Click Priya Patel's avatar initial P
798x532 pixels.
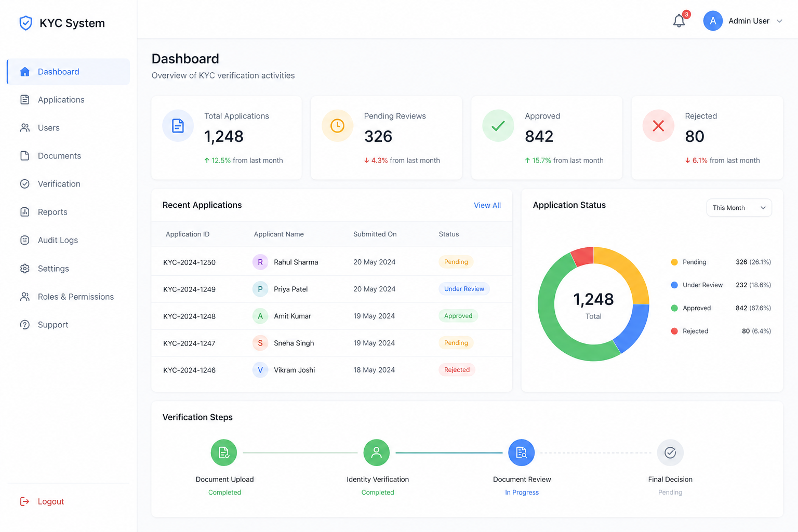(x=260, y=289)
